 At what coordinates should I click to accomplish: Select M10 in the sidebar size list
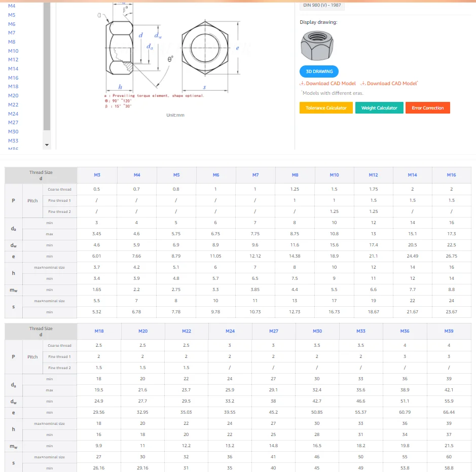pos(13,51)
